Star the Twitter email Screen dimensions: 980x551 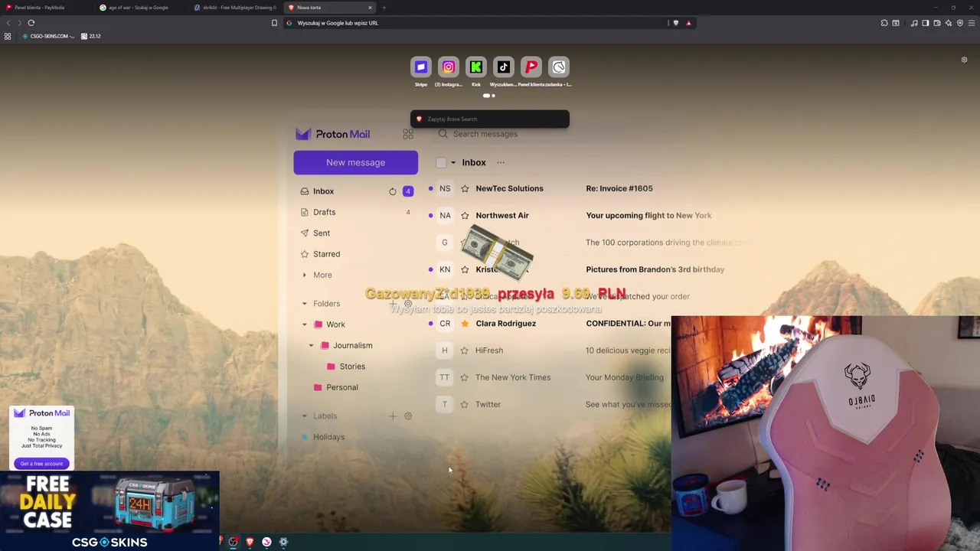point(465,404)
